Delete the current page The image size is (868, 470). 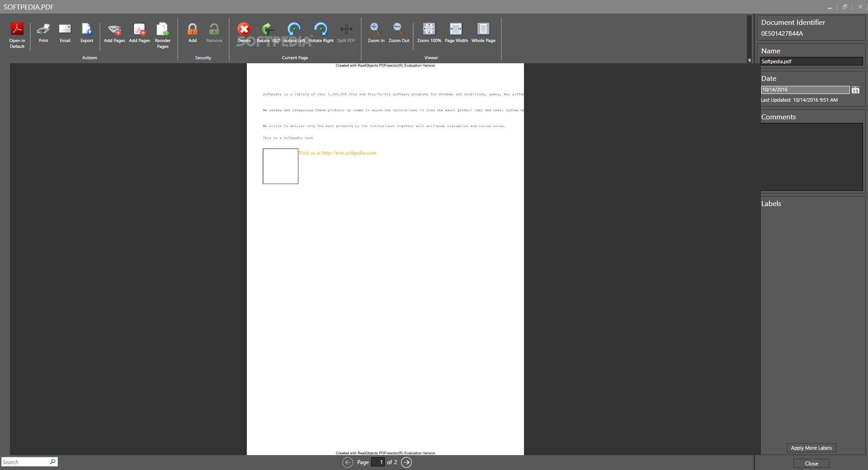pos(244,33)
